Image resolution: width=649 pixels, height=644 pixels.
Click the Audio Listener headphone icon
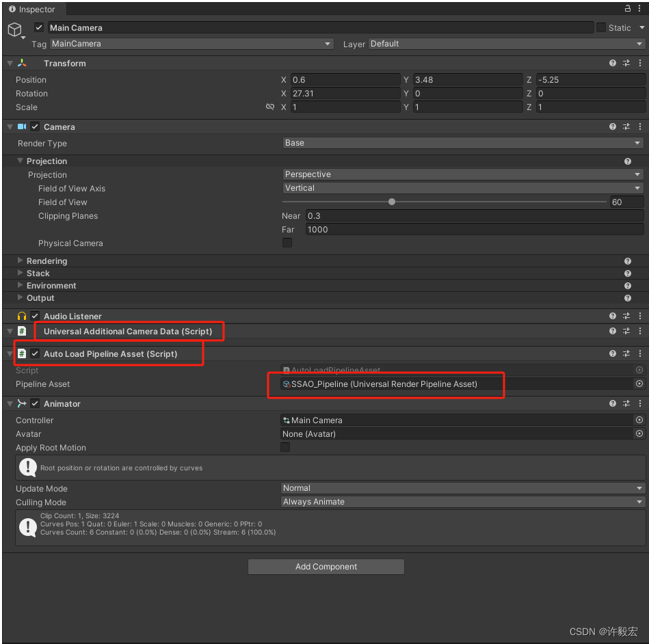20,316
